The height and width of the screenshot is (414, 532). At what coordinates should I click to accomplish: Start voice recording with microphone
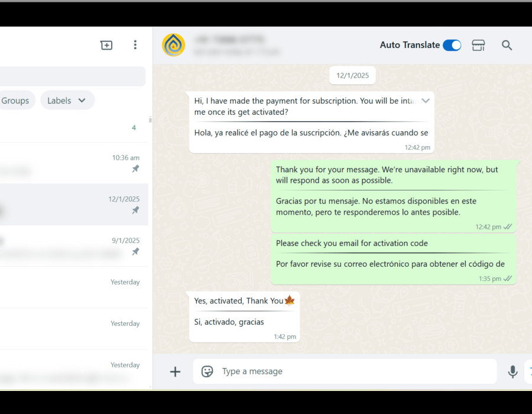coord(512,372)
